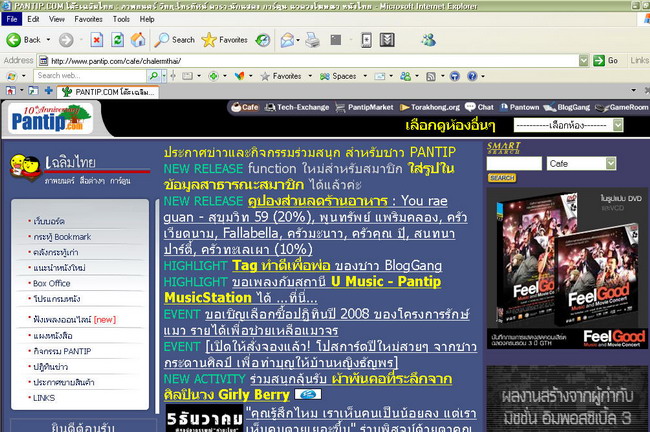Refresh the page with green arrows icon
Image resolution: width=650 pixels, height=432 pixels.
[117, 40]
